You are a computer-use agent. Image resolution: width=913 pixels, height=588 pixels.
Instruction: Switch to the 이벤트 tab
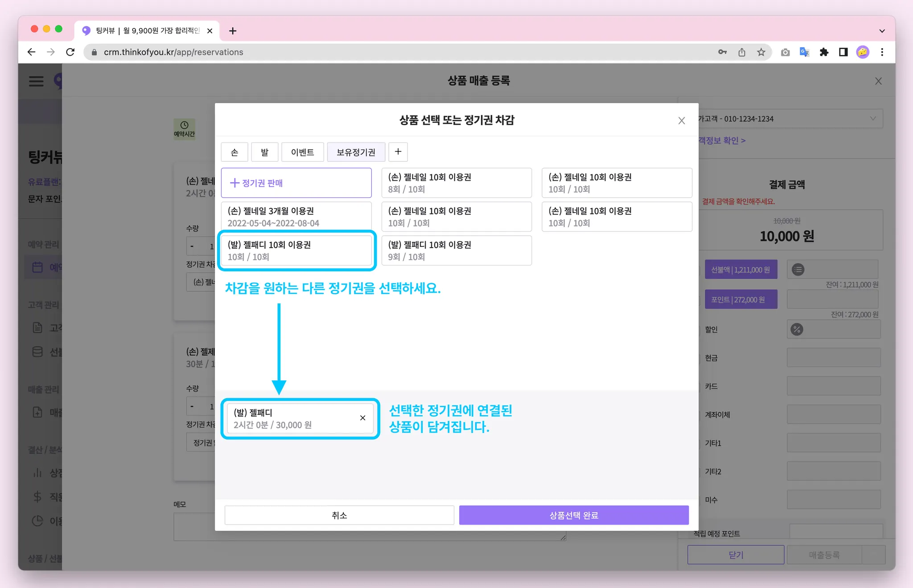click(302, 152)
